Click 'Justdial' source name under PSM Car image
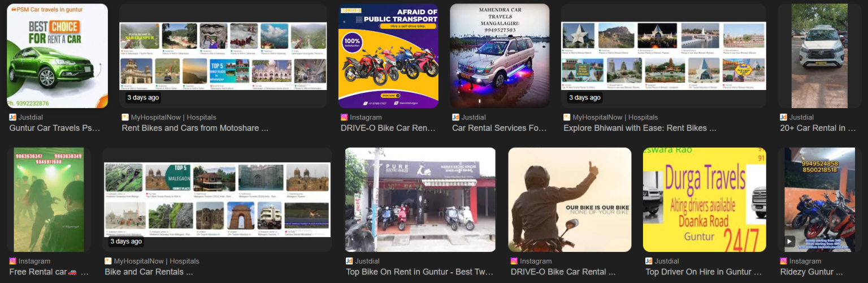This screenshot has height=283, width=868. (x=31, y=117)
